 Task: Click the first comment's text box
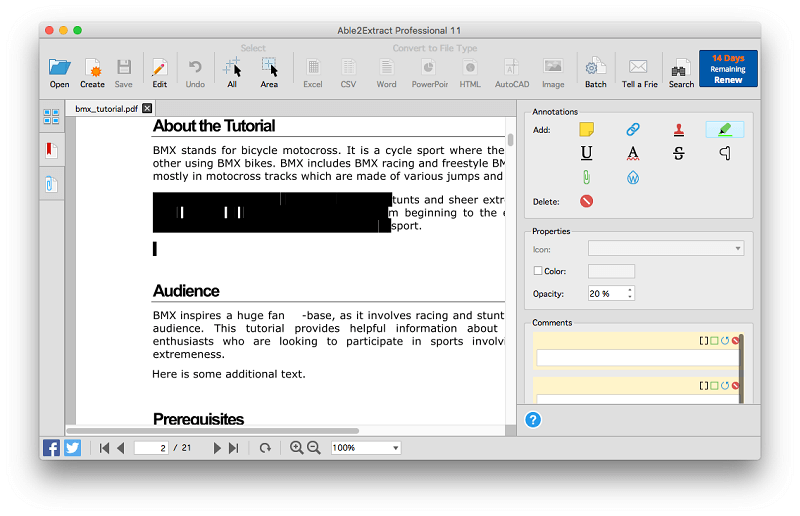[637, 358]
